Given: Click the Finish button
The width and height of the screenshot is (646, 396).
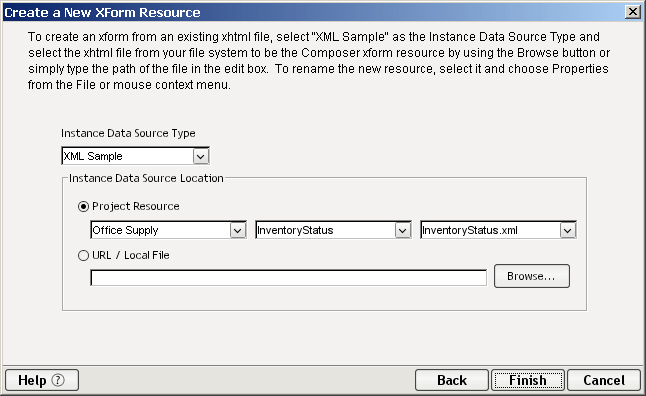Looking at the screenshot, I should (528, 380).
